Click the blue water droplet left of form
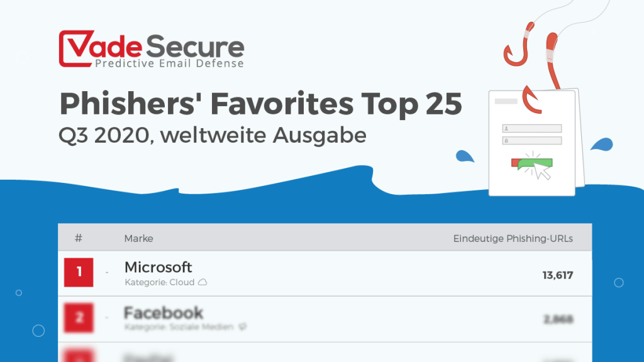This screenshot has height=362, width=644. click(x=465, y=156)
